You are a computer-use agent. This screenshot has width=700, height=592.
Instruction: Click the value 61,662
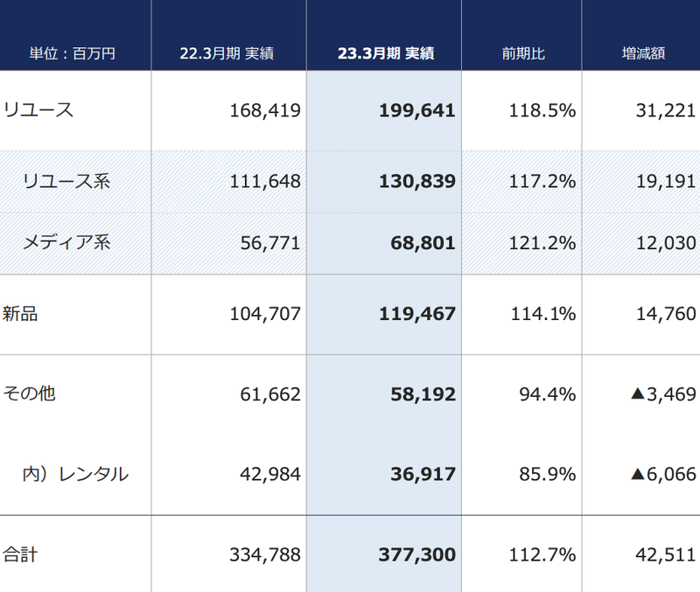tap(270, 394)
